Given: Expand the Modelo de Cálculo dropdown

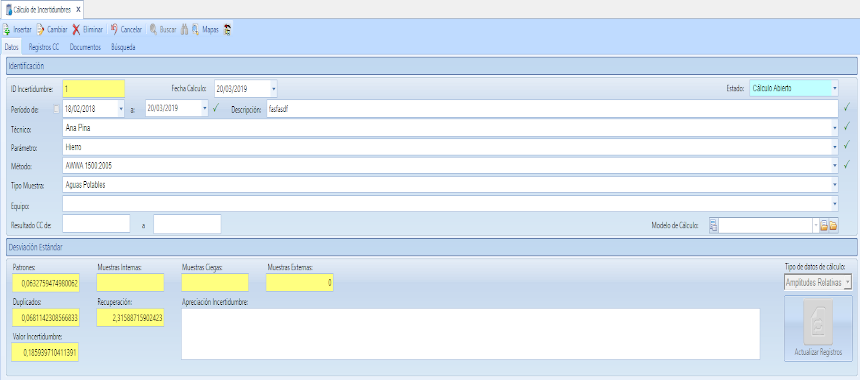Looking at the screenshot, I should [815, 225].
